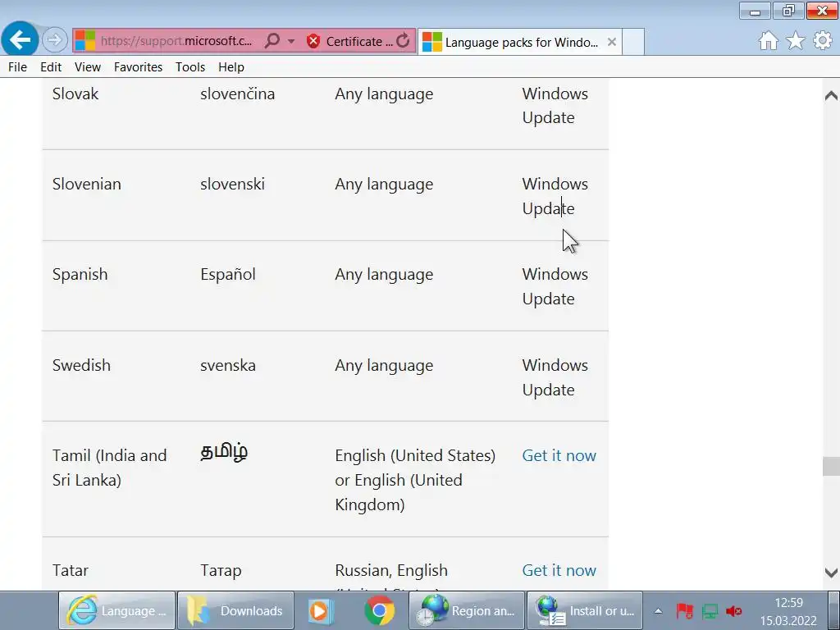This screenshot has width=840, height=630.
Task: Open the Tools menu
Action: [x=190, y=67]
